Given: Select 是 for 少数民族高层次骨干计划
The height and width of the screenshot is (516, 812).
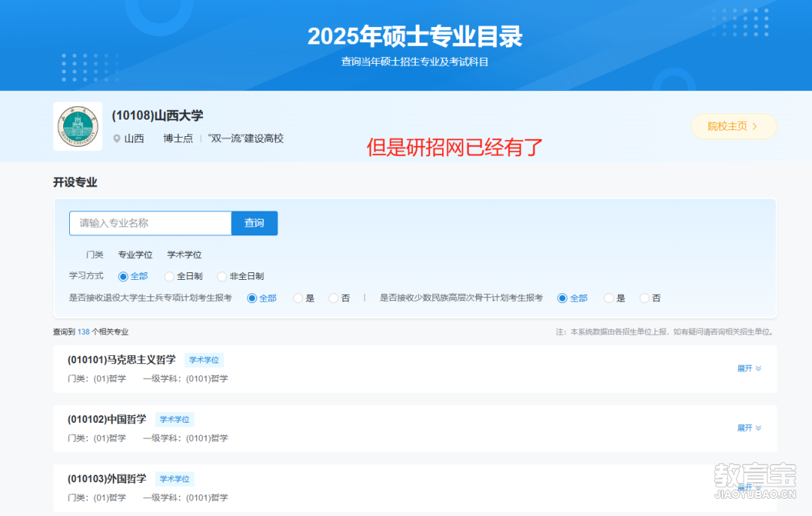Looking at the screenshot, I should [x=609, y=299].
